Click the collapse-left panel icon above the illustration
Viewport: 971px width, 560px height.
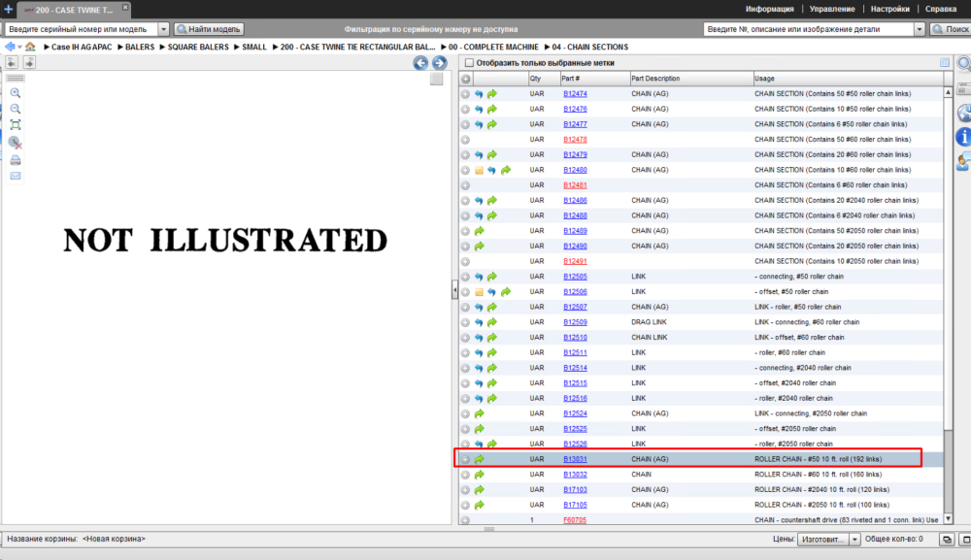coord(12,62)
